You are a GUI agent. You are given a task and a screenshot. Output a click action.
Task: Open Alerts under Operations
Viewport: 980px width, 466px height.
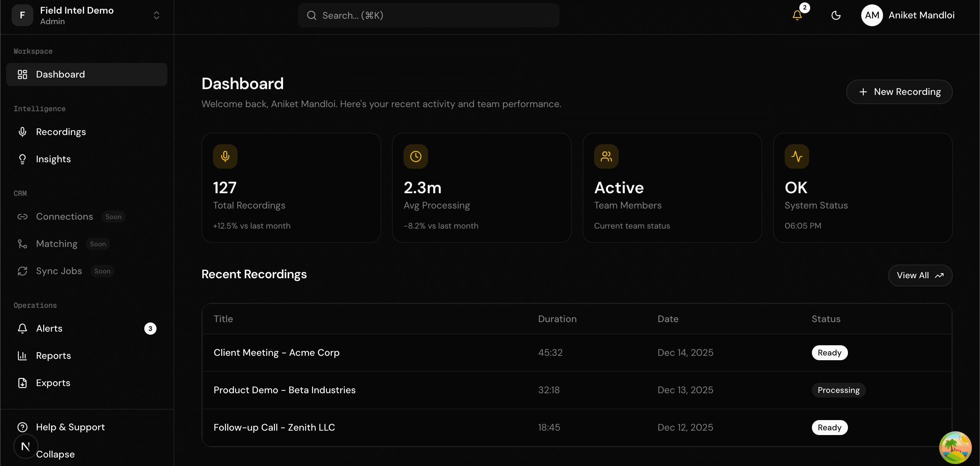coord(87,328)
